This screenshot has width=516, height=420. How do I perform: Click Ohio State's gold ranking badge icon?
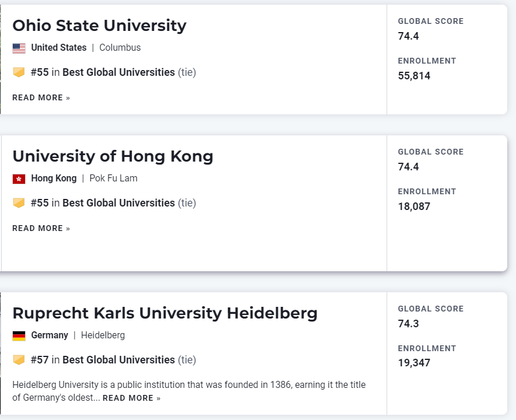click(x=19, y=72)
